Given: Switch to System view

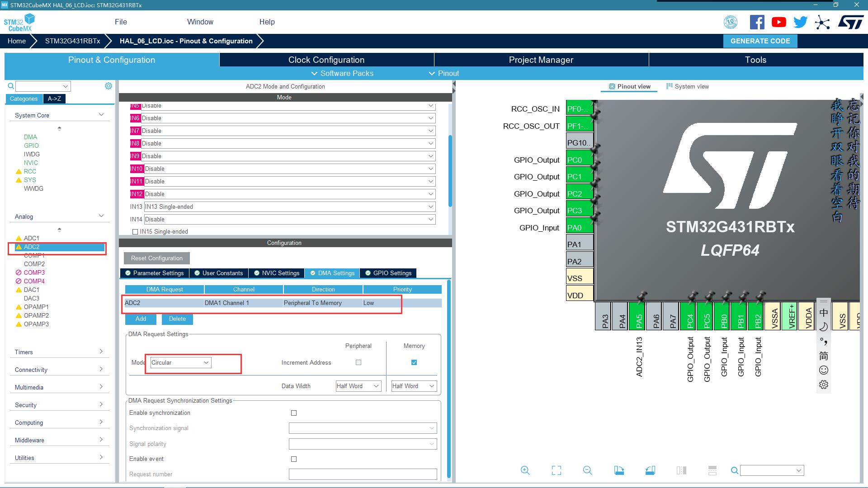Looking at the screenshot, I should coord(688,86).
